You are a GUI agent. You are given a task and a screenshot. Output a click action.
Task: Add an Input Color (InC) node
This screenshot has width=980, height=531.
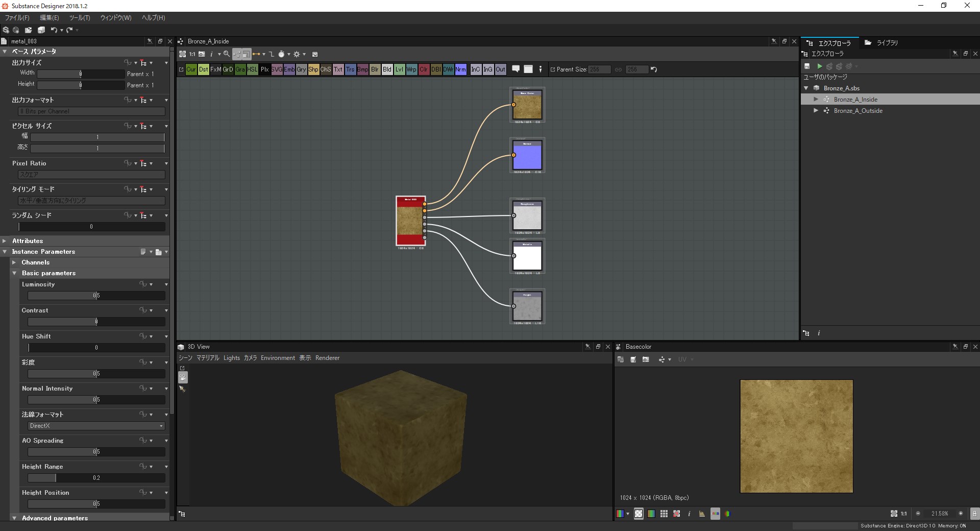tap(475, 69)
